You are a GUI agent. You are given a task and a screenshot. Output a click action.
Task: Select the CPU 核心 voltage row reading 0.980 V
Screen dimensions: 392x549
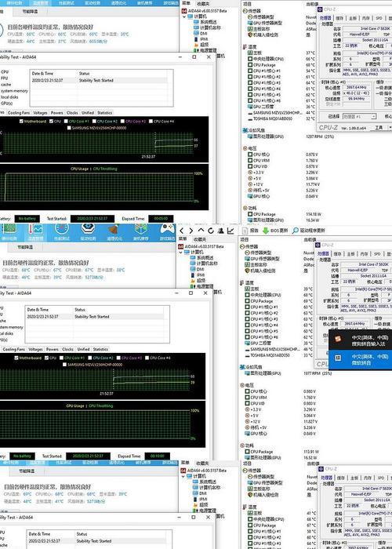(281, 391)
